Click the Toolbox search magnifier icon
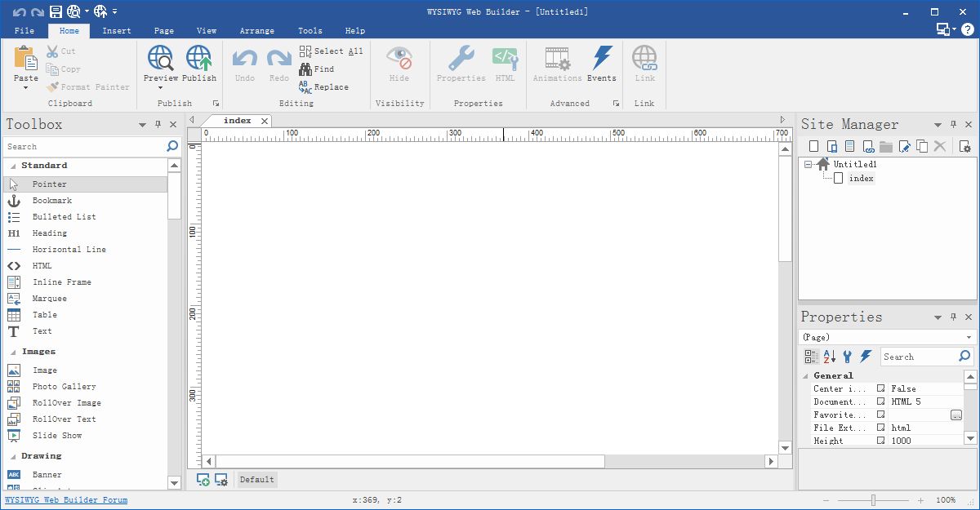 172,146
